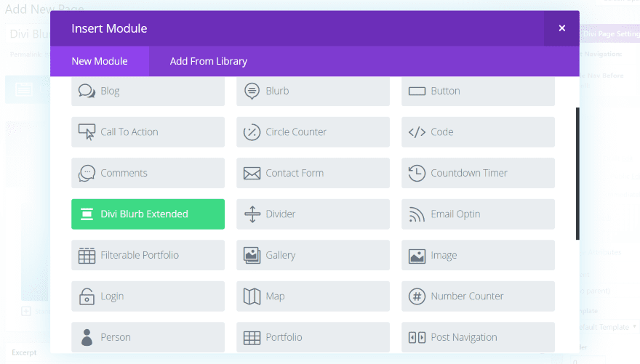Click the module list scrollbar
Viewport: 640px width, 364px height.
click(577, 174)
